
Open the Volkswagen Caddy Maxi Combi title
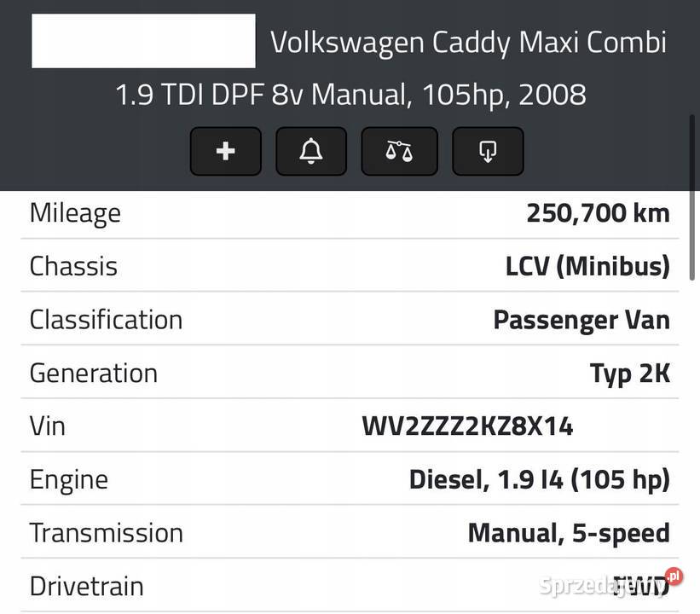(x=468, y=40)
